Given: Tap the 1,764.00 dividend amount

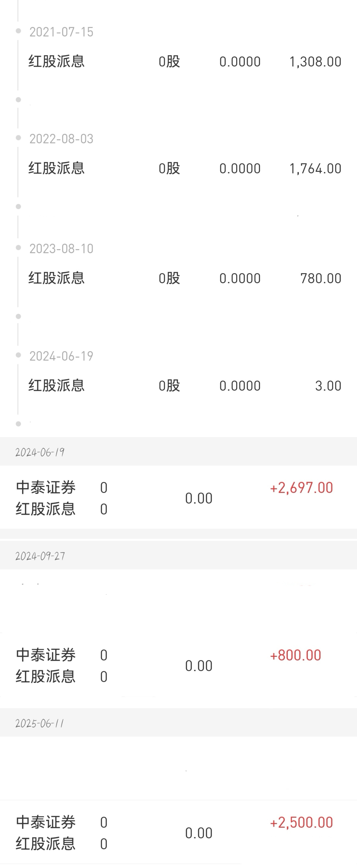Looking at the screenshot, I should click(x=315, y=169).
